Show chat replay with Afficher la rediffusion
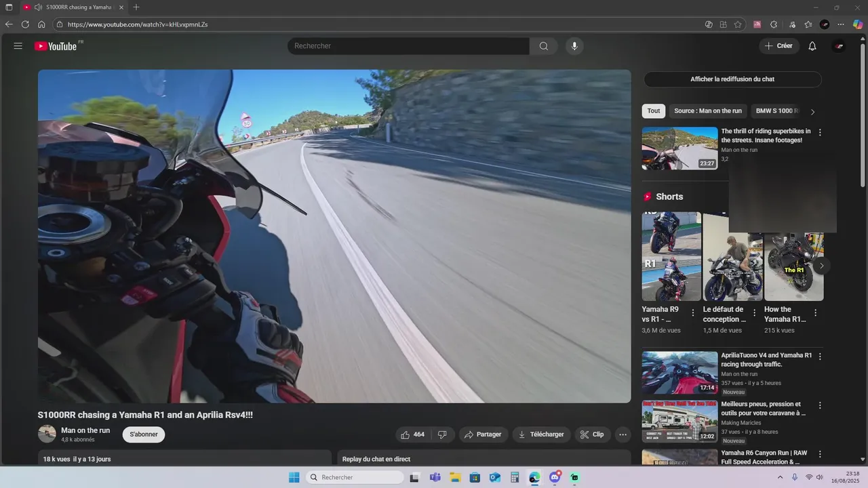This screenshot has height=488, width=868. pyautogui.click(x=732, y=79)
